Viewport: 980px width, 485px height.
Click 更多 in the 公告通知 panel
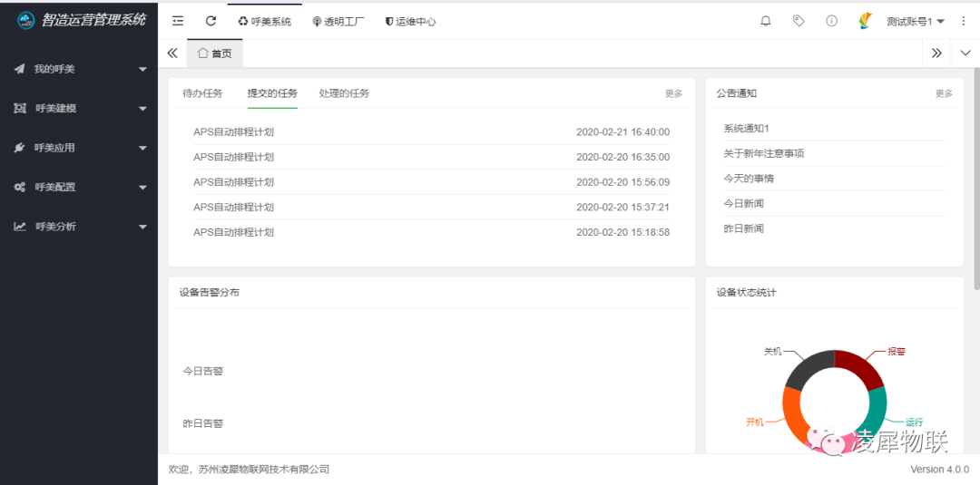pos(944,93)
